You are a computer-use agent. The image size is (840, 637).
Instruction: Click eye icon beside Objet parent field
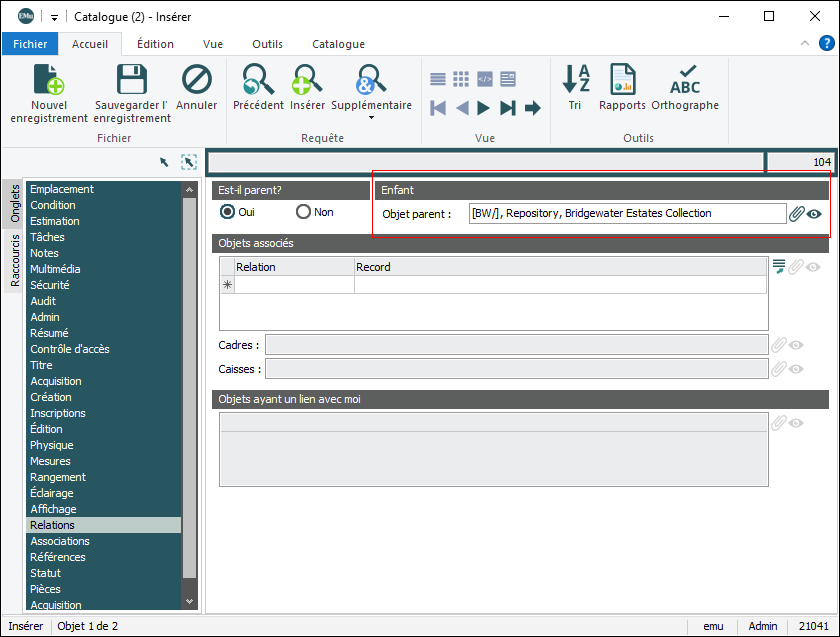815,213
